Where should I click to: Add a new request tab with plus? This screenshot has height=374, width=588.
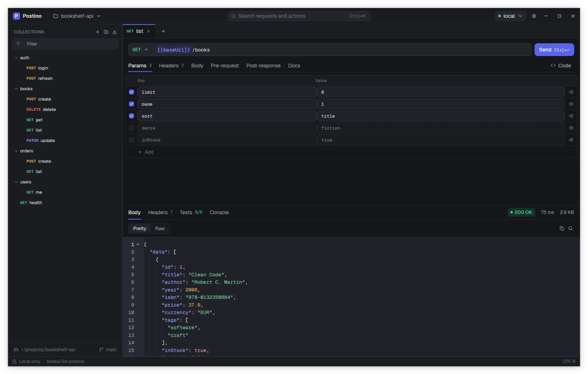(x=163, y=31)
